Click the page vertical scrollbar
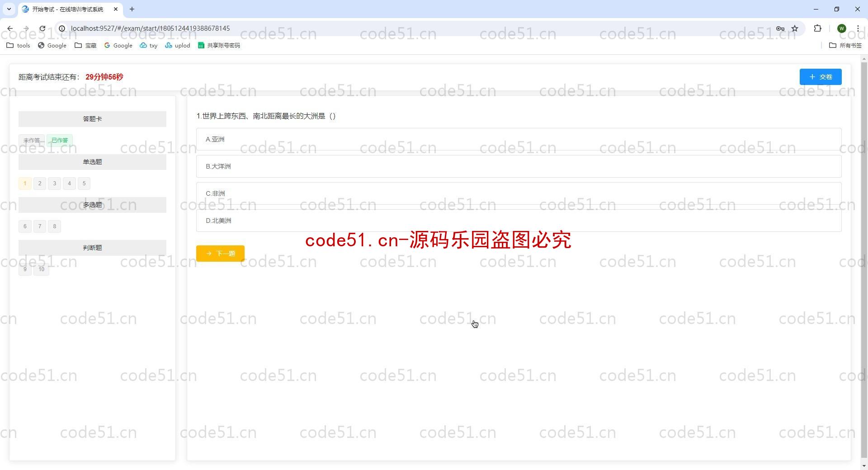 coord(864,260)
